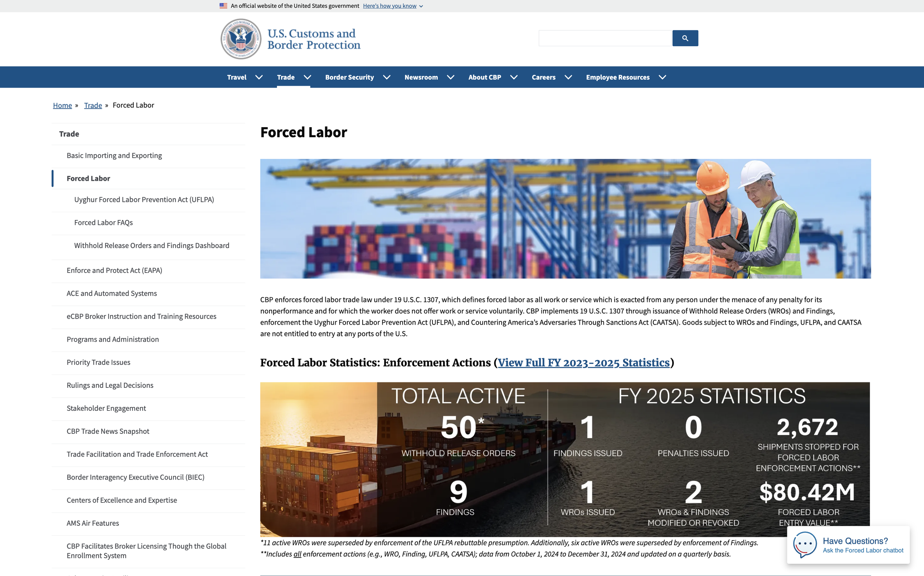
Task: Open View Full FY 2023-2025 Statistics link
Action: pyautogui.click(x=584, y=363)
